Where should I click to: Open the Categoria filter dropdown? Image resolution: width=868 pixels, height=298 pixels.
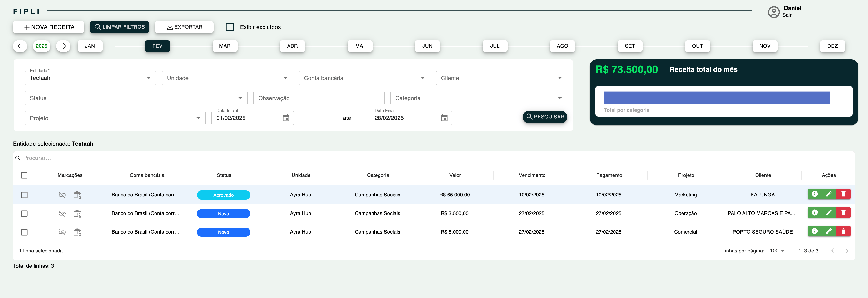[478, 98]
